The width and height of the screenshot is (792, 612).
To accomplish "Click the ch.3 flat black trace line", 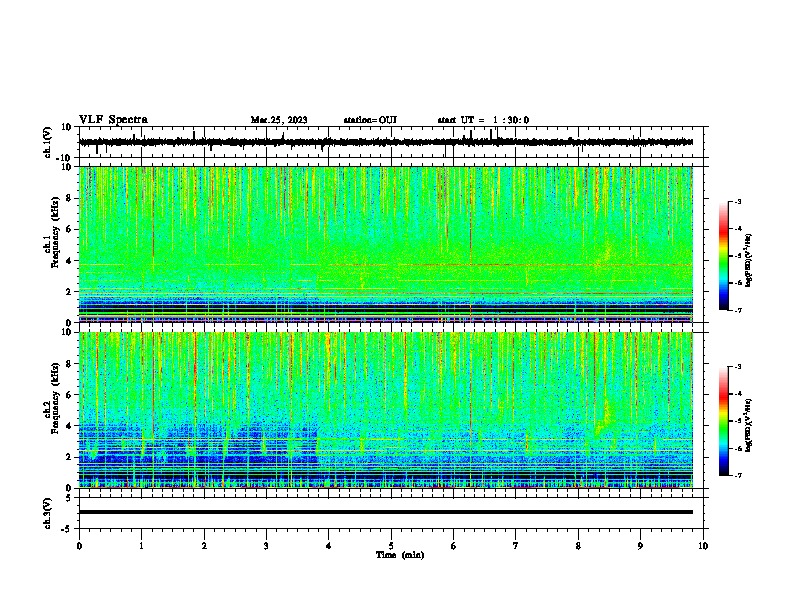I will pos(386,512).
